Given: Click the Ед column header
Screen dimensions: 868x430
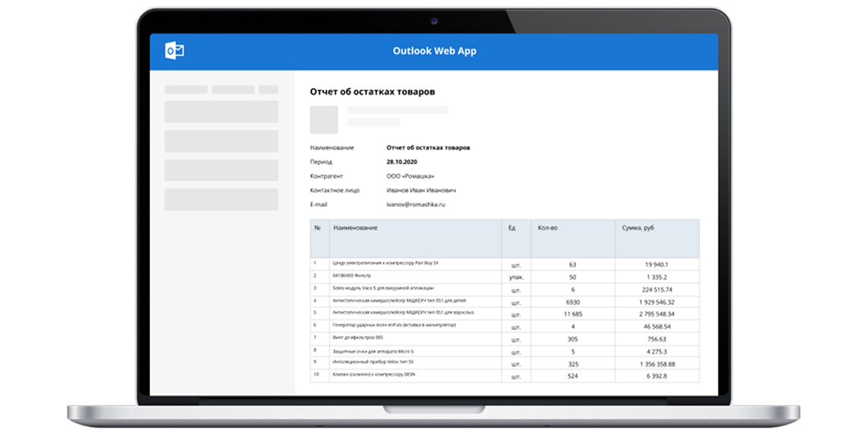Looking at the screenshot, I should pyautogui.click(x=513, y=228).
